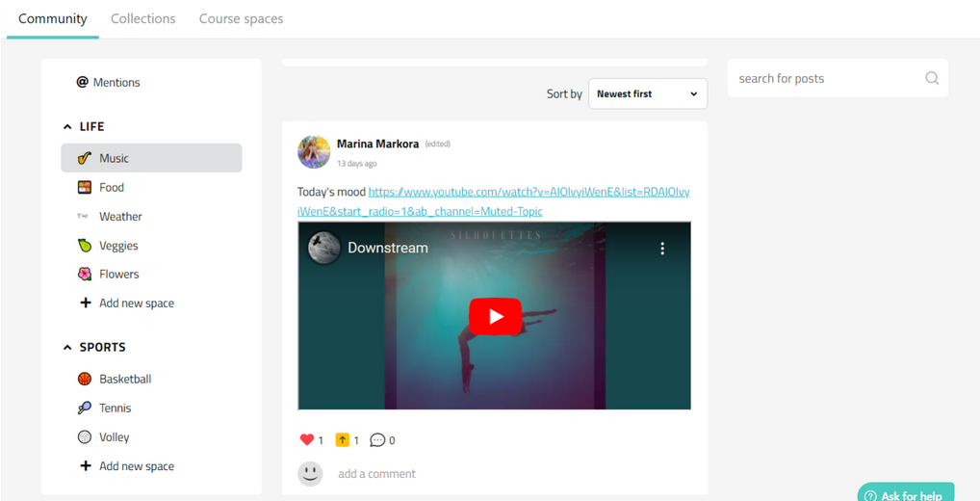Click the pink flower icon
The height and width of the screenshot is (501, 980).
[x=85, y=274]
